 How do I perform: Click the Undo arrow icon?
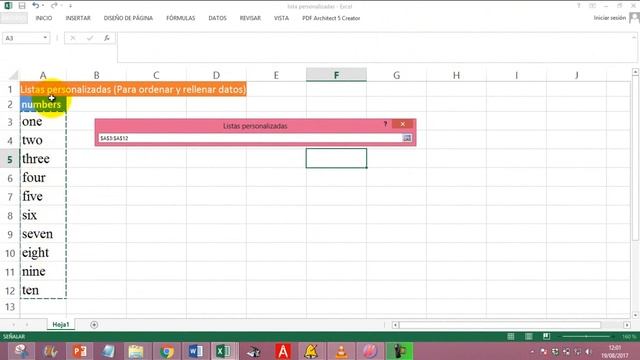point(36,6)
